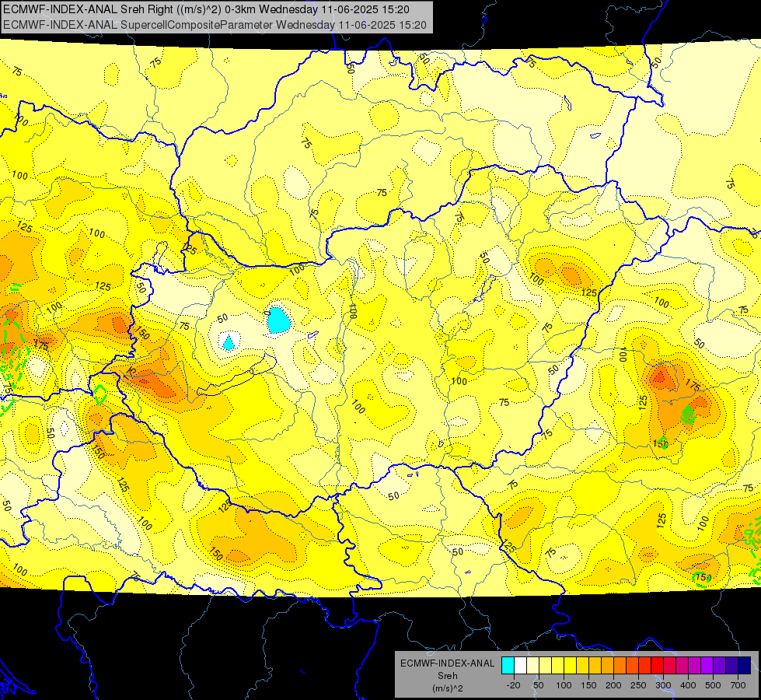Click the legend tick label 400
This screenshot has width=761, height=700.
(x=688, y=685)
